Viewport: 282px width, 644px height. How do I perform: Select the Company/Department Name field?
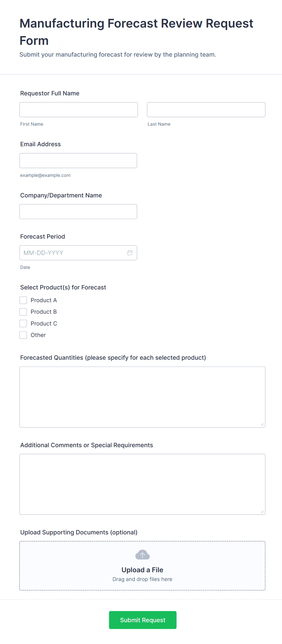pos(78,212)
